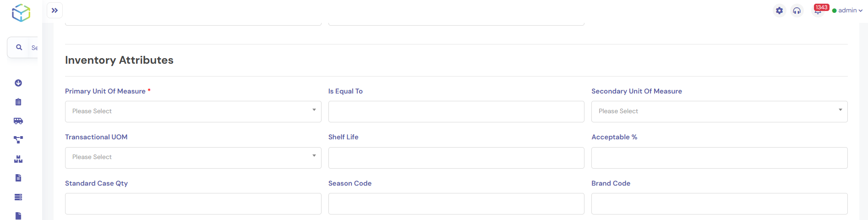Open the notifications bell showing 1343

(x=818, y=11)
